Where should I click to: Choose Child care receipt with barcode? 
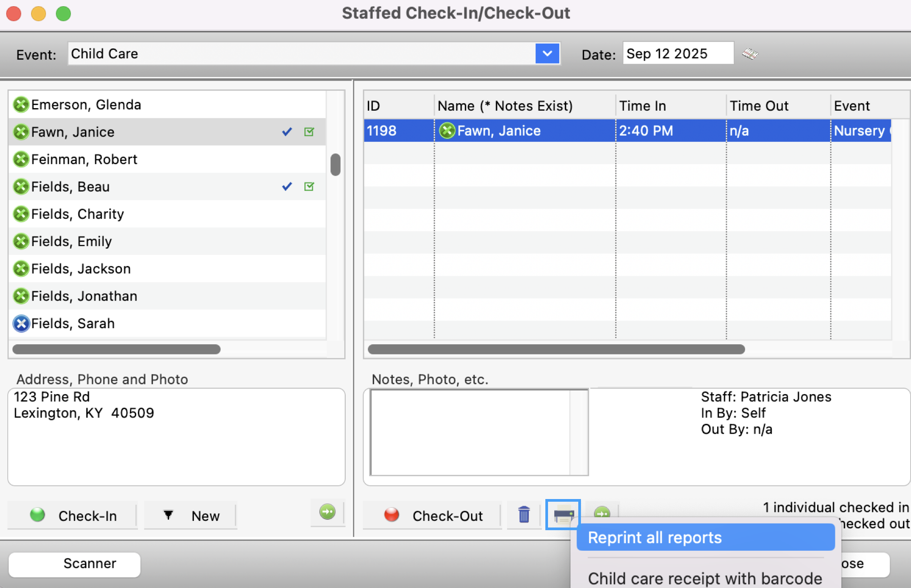click(x=705, y=577)
